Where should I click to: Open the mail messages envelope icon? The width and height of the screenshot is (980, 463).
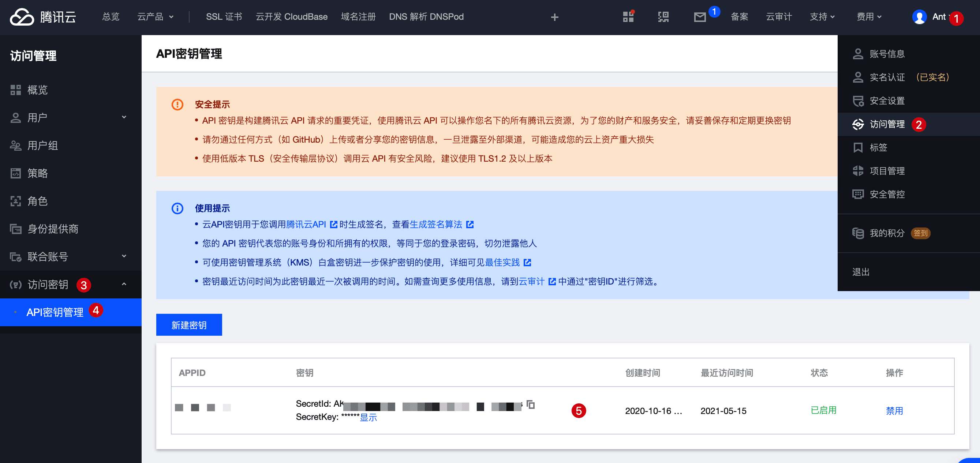coord(699,17)
